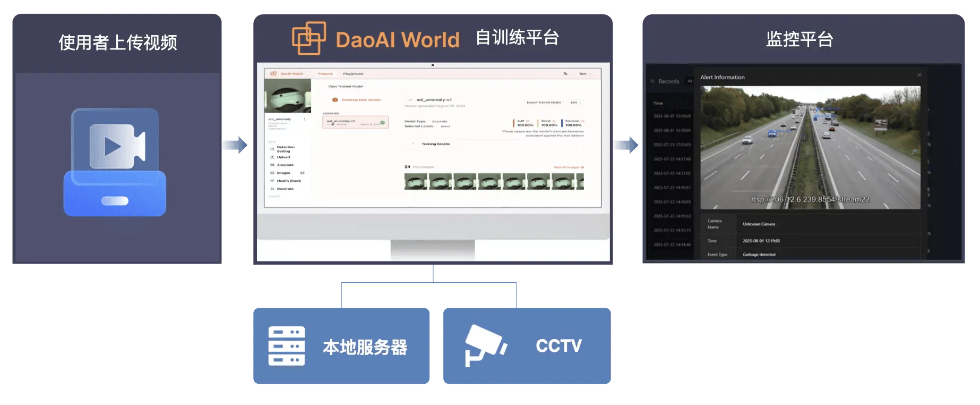Click the View Trained Model heading
The height and width of the screenshot is (405, 980).
[346, 87]
